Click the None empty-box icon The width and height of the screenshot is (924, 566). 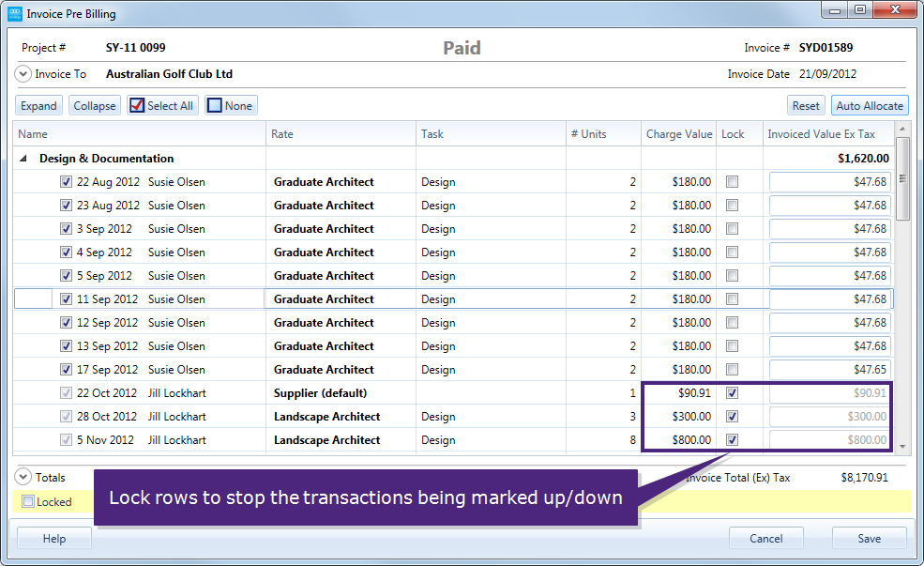(x=214, y=106)
